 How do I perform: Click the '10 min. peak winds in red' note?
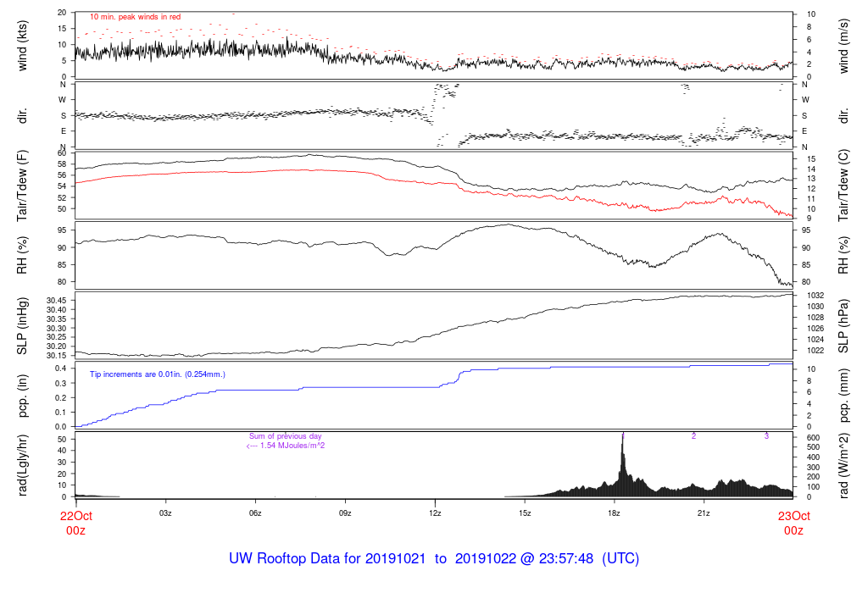pos(135,17)
